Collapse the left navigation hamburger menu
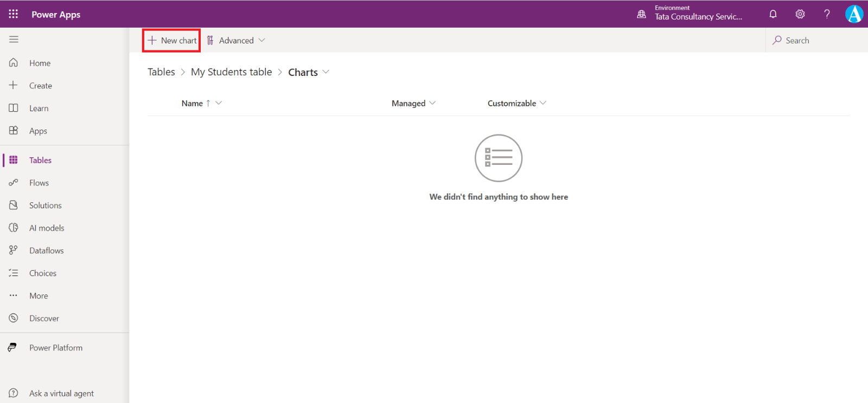 [x=14, y=40]
